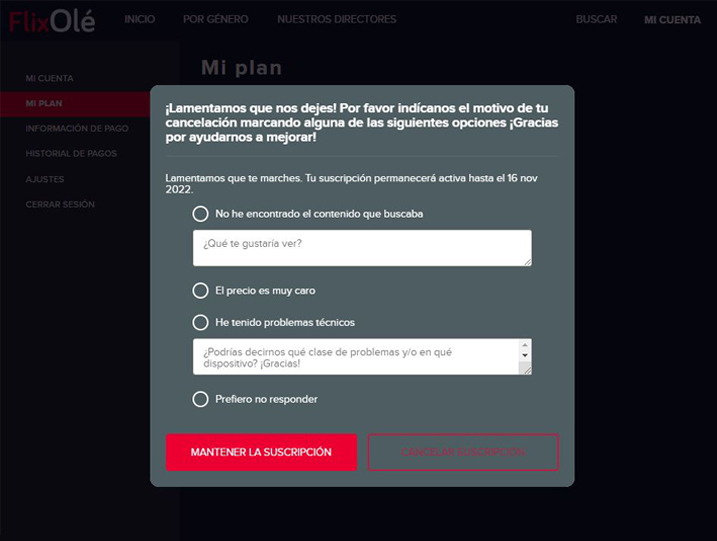Select "Prefiero no responder" option
This screenshot has width=717, height=541.
[200, 399]
